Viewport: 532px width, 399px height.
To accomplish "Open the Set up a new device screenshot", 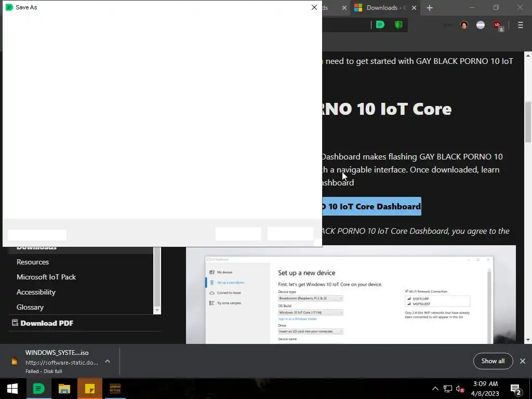I will pos(351,295).
